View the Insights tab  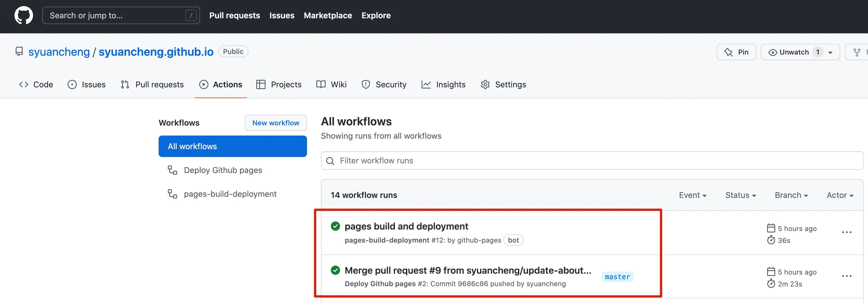point(444,84)
